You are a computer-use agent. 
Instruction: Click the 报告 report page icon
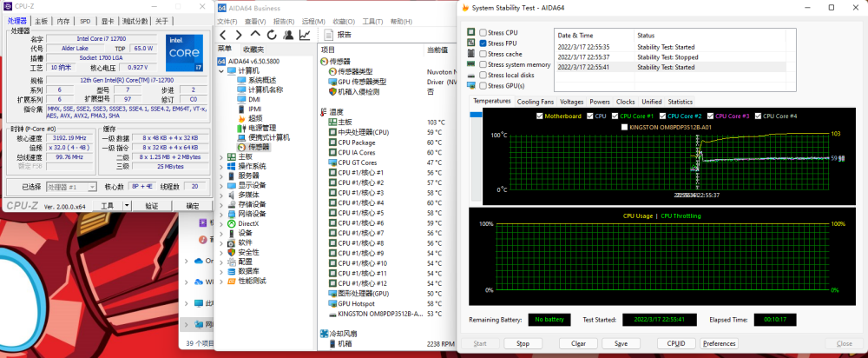click(x=328, y=35)
